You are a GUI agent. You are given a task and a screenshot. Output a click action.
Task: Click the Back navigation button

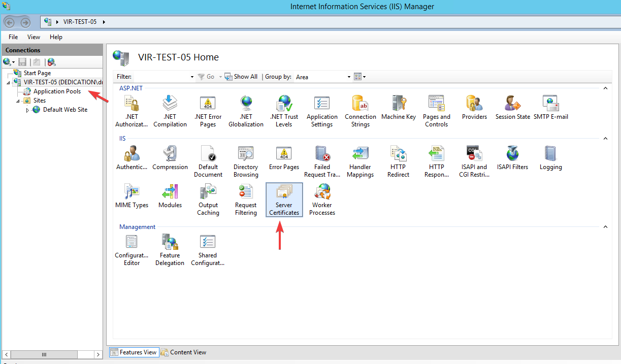tap(9, 22)
